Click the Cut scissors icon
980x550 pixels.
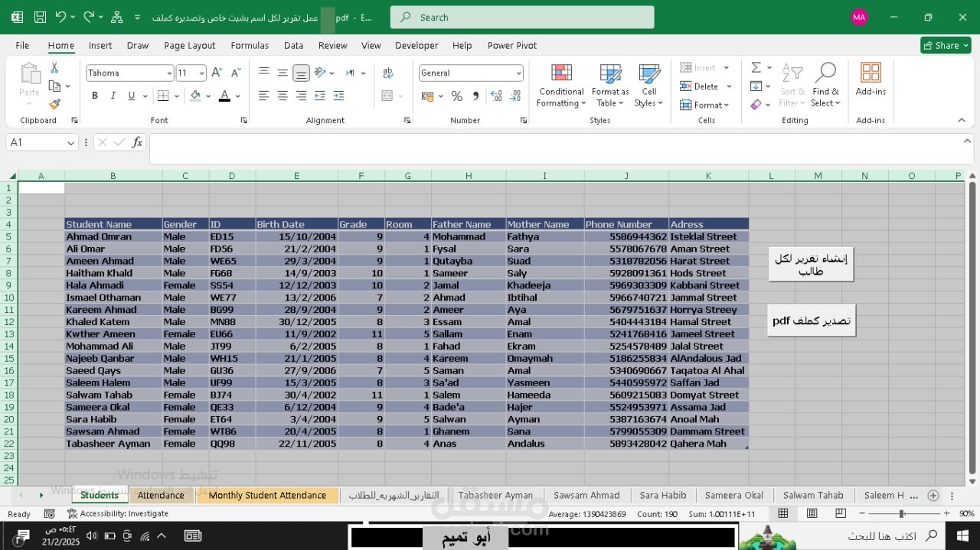54,69
